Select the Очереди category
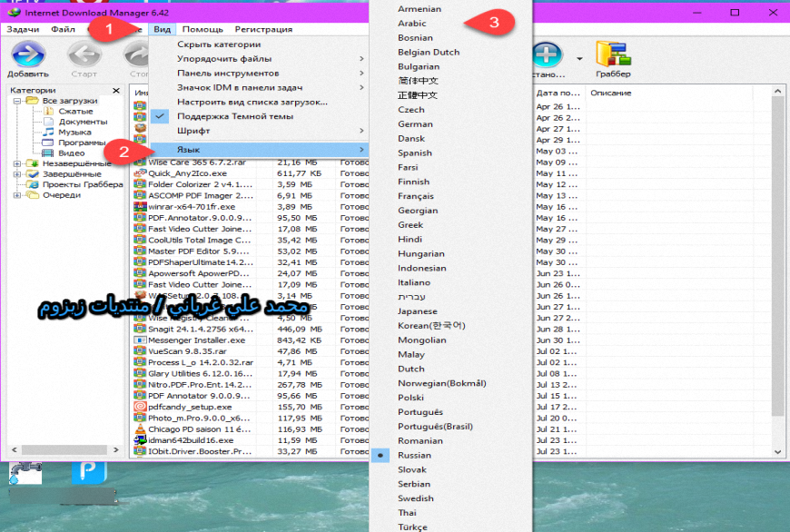790x532 pixels. coord(62,195)
